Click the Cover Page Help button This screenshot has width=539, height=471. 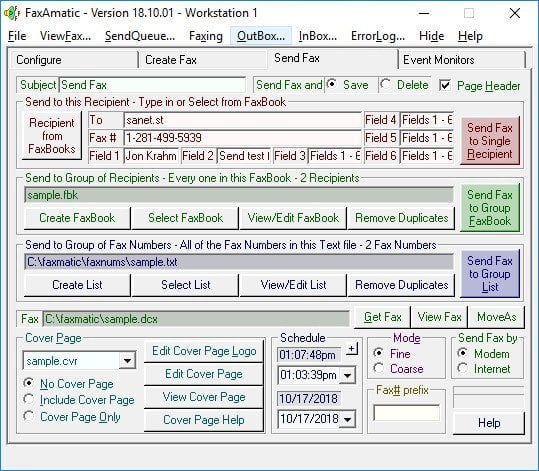pos(204,420)
